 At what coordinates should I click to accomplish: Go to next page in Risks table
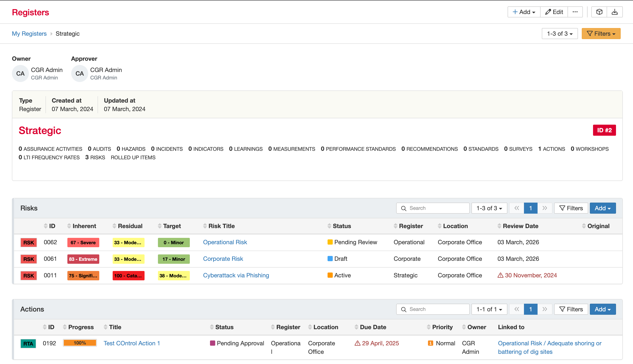pyautogui.click(x=544, y=208)
